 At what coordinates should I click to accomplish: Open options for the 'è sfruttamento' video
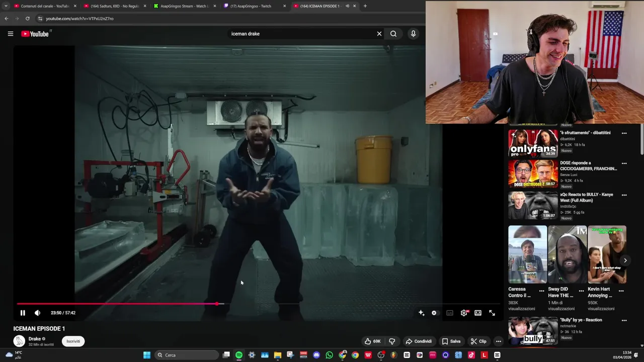(x=624, y=133)
